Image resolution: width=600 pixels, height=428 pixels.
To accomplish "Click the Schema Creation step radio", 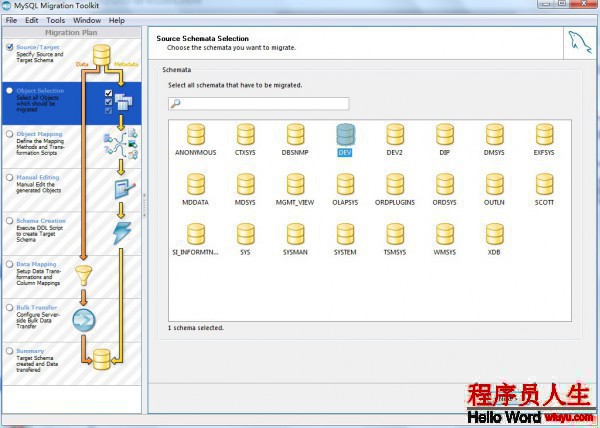I will [10, 221].
